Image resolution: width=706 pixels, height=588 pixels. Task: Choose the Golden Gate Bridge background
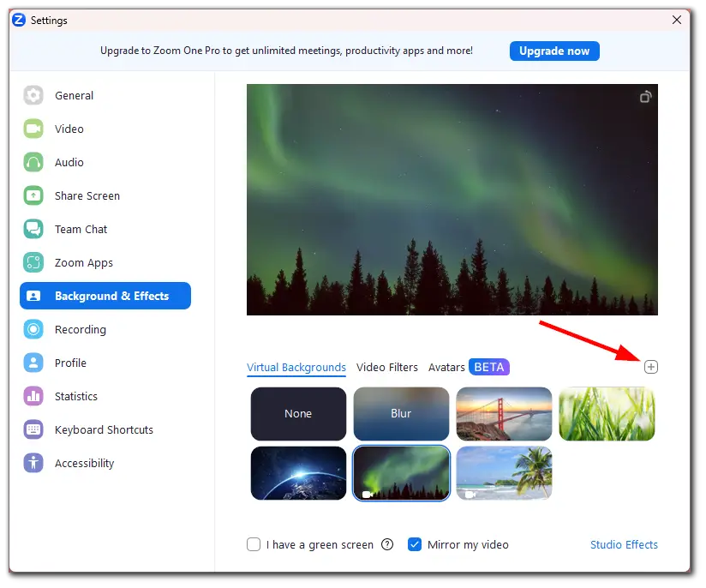pyautogui.click(x=504, y=414)
